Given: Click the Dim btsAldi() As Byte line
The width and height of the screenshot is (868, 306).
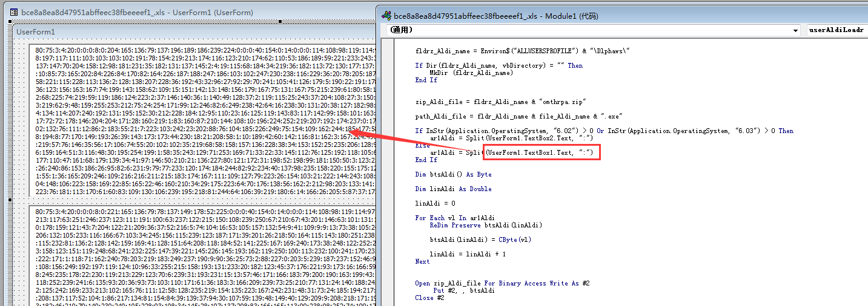Looking at the screenshot, I should tap(454, 174).
